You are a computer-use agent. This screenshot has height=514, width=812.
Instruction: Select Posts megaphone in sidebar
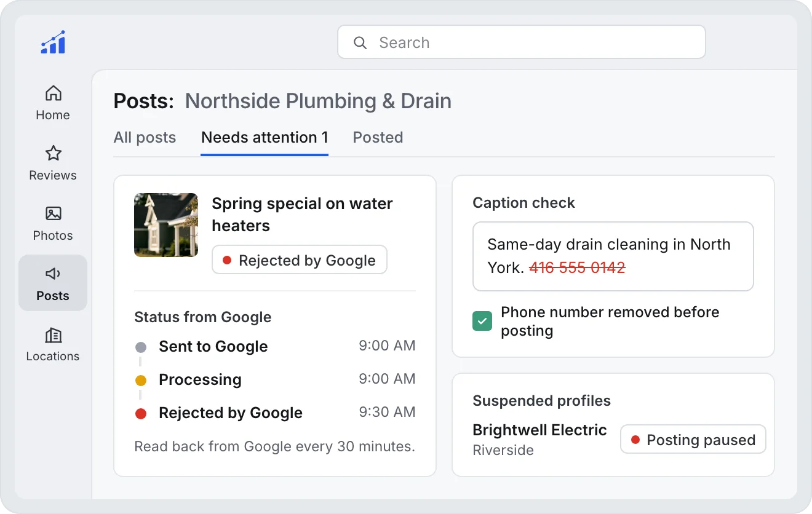(53, 283)
